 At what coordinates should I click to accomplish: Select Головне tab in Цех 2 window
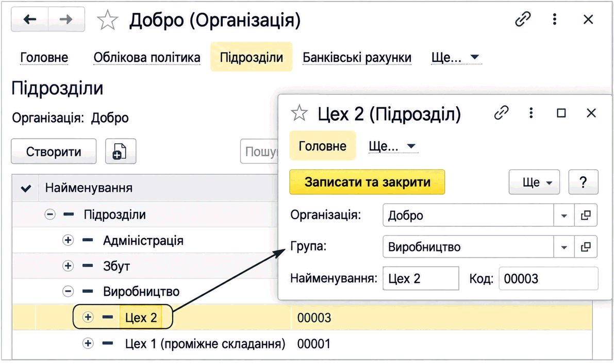[323, 146]
